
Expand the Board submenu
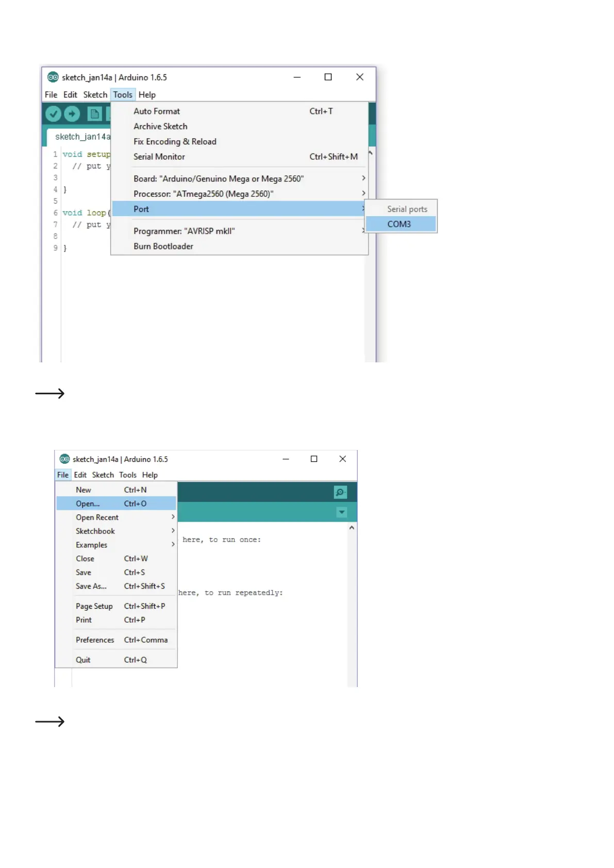tap(240, 179)
